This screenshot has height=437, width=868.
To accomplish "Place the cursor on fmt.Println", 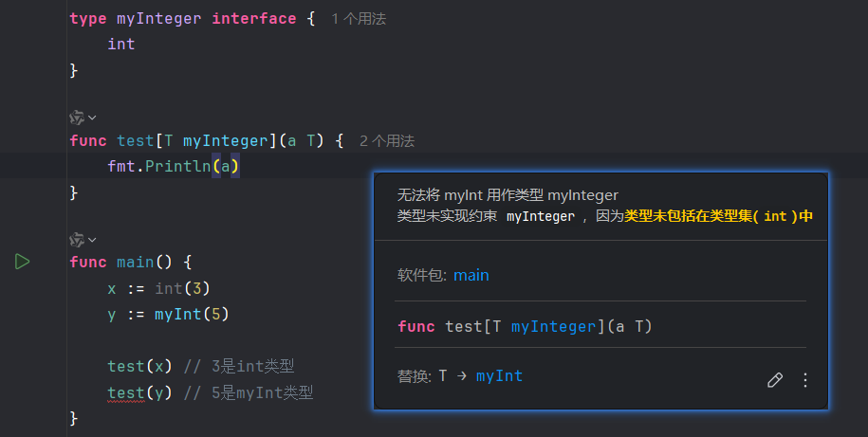I will tap(173, 167).
